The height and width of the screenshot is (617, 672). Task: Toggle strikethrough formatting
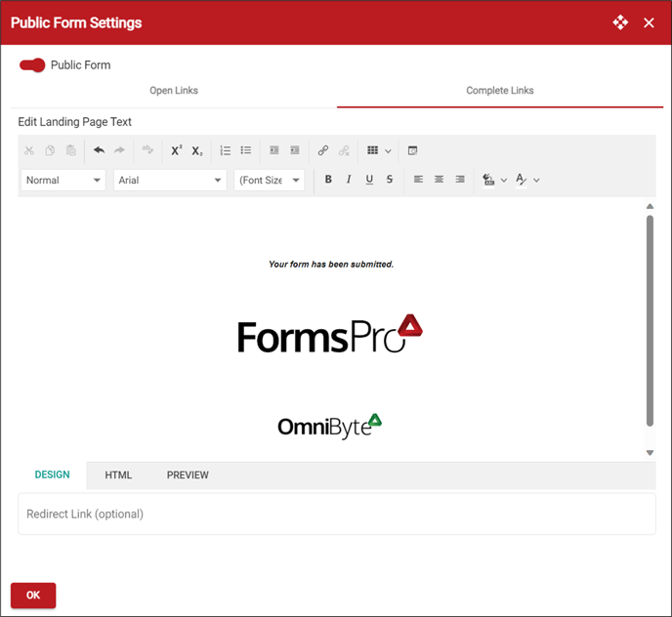click(x=390, y=179)
